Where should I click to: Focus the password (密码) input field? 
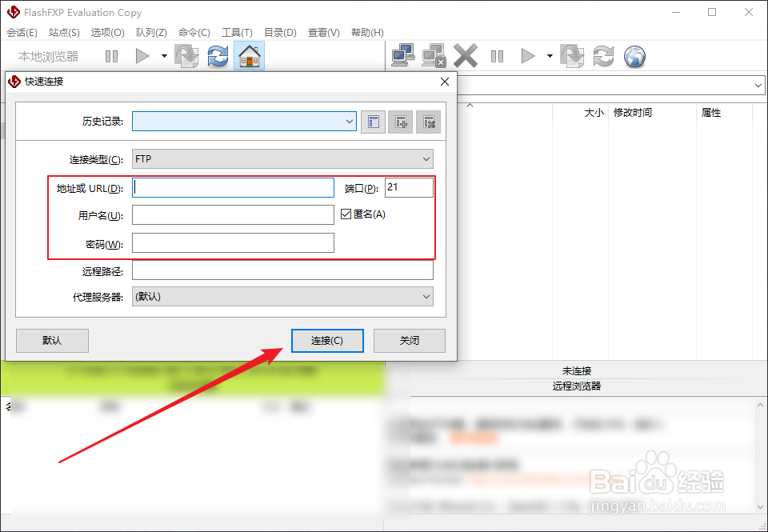233,243
